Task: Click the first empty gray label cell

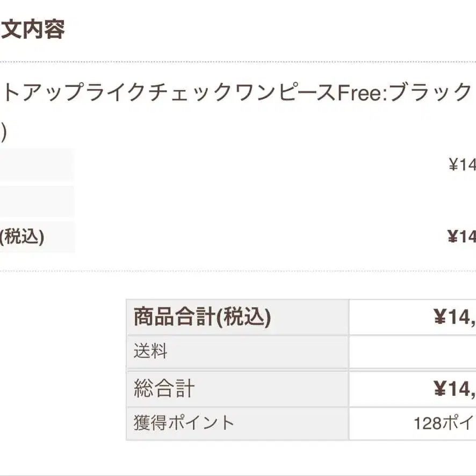Action: tap(37, 164)
